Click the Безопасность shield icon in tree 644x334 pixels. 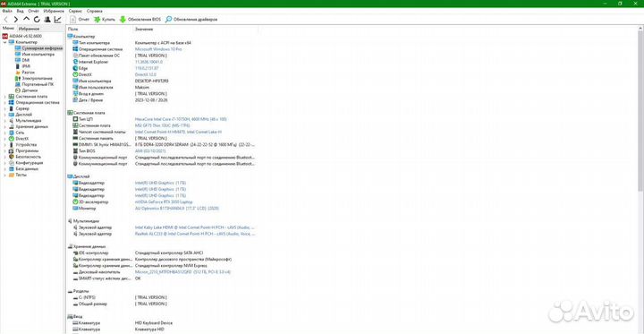(12, 157)
